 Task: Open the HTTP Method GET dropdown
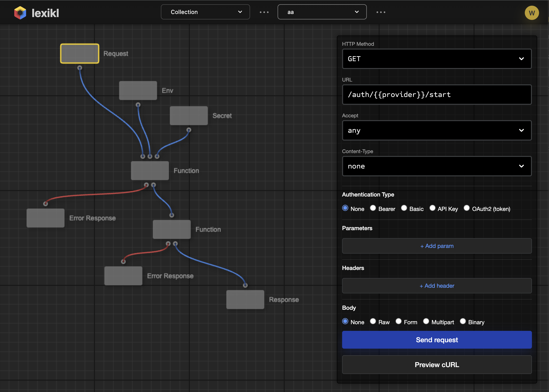click(x=437, y=59)
